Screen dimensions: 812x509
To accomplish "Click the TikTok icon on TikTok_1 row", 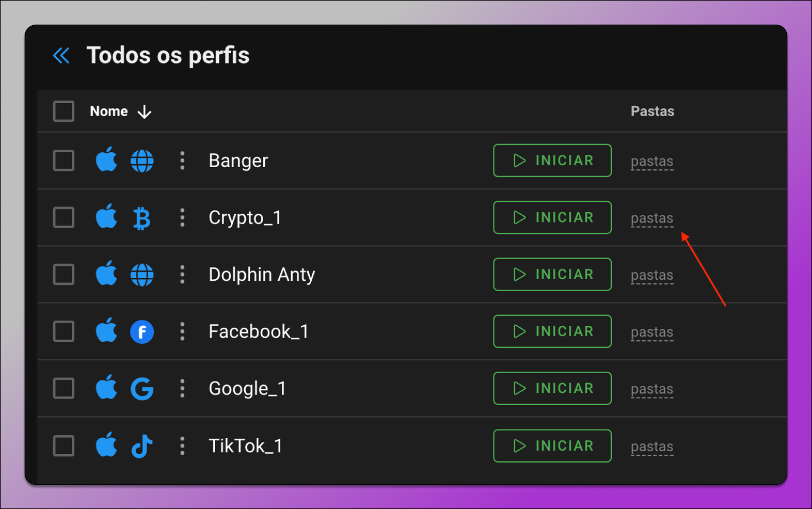I will [142, 446].
